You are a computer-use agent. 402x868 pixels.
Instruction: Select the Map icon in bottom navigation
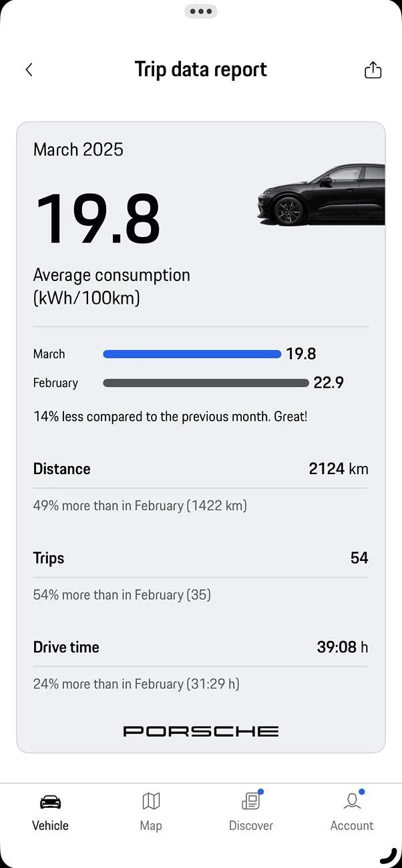click(x=151, y=801)
